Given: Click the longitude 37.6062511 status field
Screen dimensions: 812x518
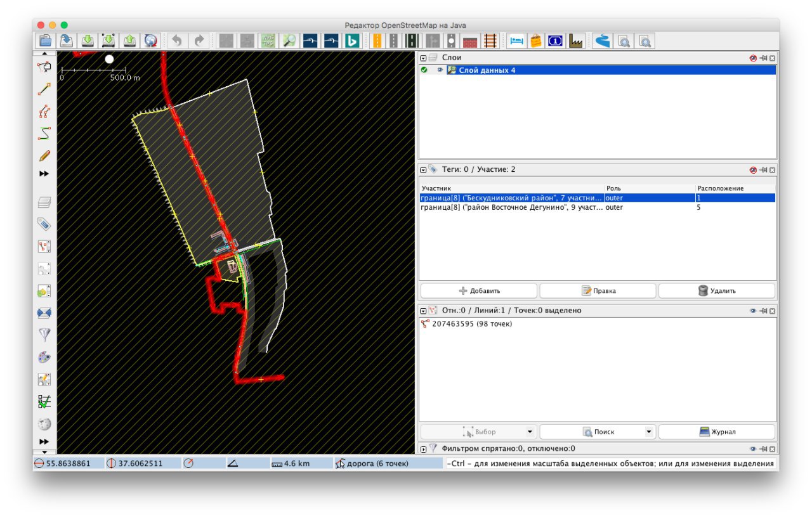Looking at the screenshot, I should 142,463.
